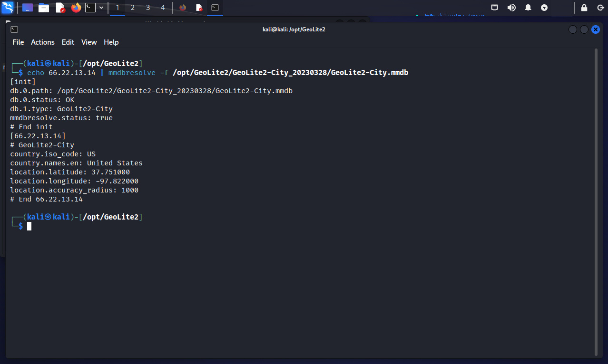The width and height of the screenshot is (608, 364).
Task: Open the Help menu
Action: pos(111,42)
